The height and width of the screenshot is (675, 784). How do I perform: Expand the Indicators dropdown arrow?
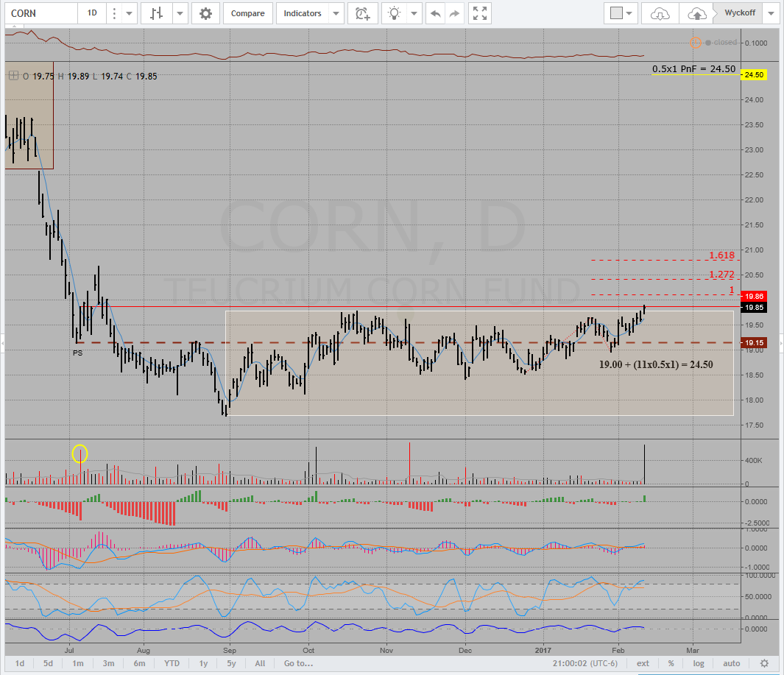coord(336,13)
